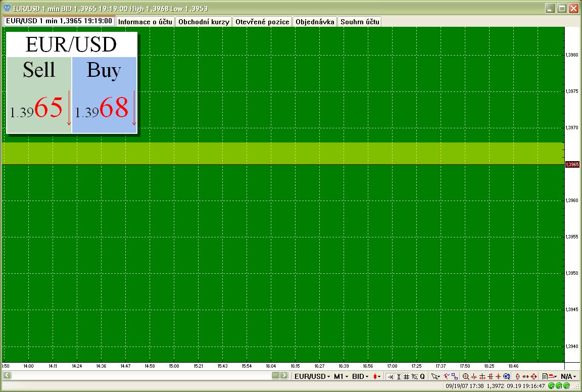Click the horizontal compress icon after magnifier
Viewport: 582px width, 392px height.
pos(474,376)
